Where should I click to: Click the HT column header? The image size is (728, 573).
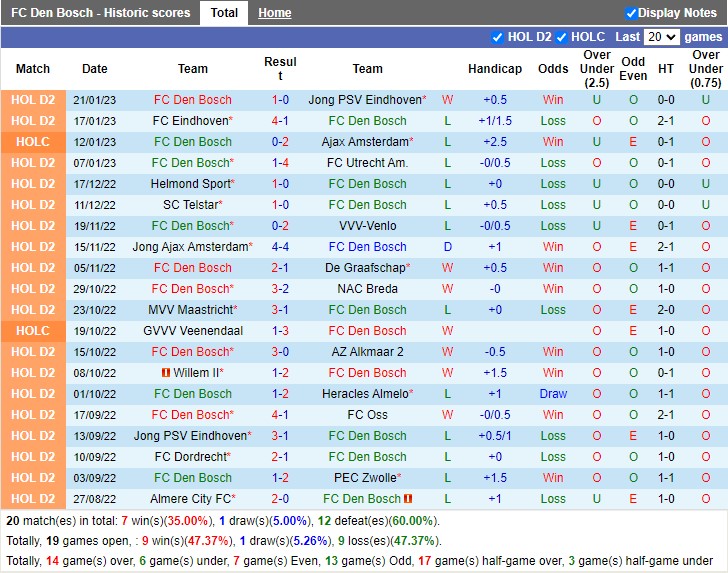(x=666, y=69)
